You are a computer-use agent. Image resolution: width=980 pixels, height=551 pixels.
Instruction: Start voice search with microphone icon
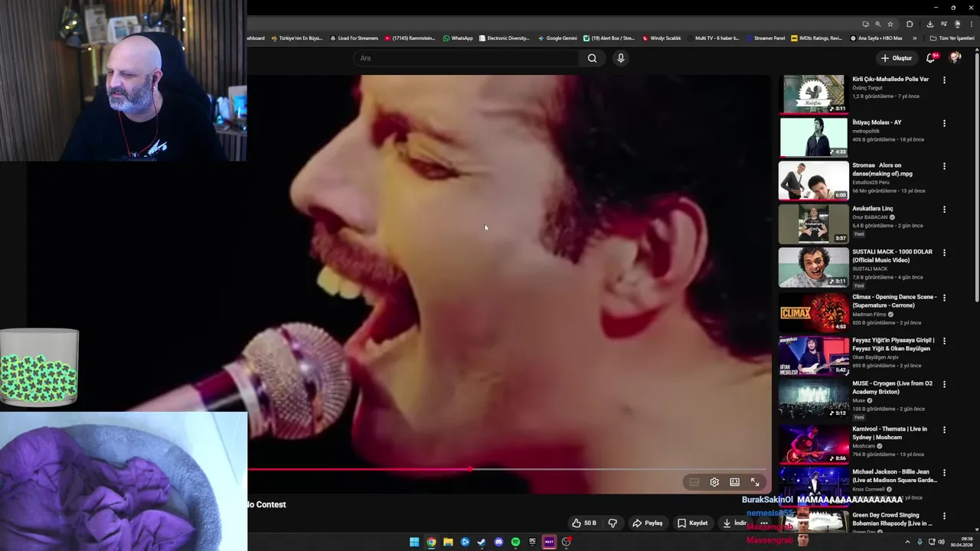(x=621, y=58)
